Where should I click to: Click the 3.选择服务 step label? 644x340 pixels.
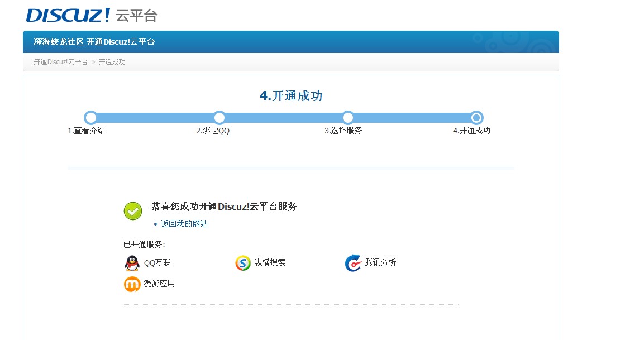[x=344, y=131]
